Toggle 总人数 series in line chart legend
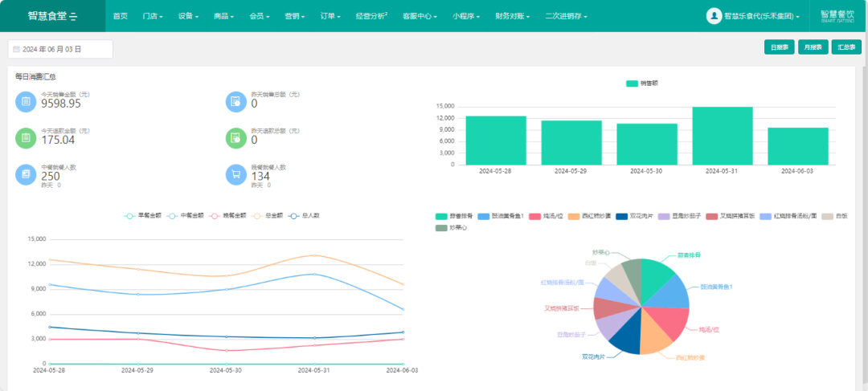 tap(304, 216)
